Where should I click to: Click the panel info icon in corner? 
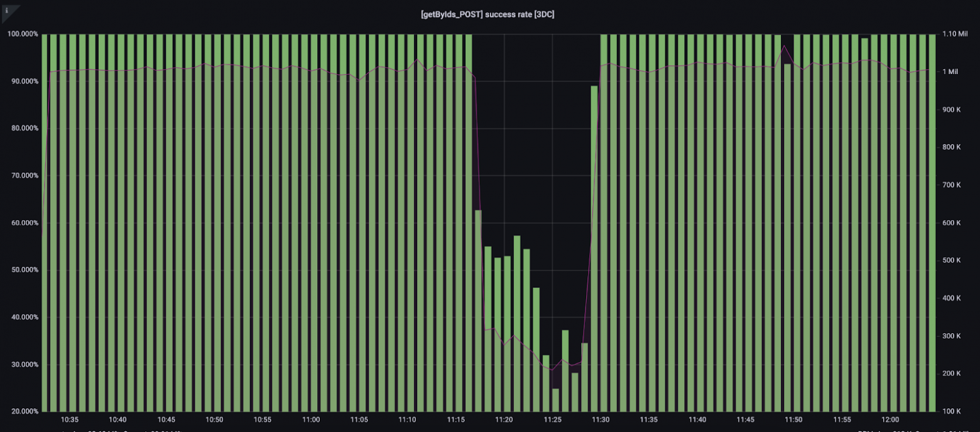point(6,10)
